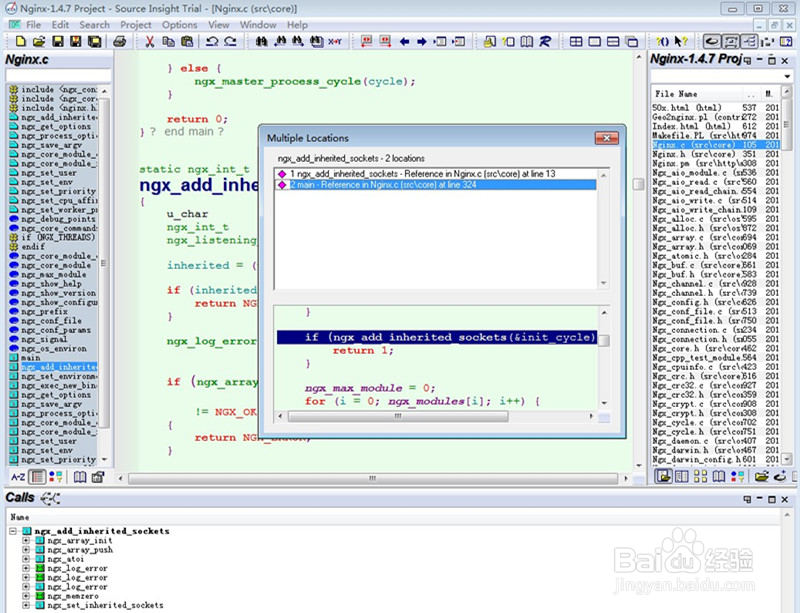Open the Search menu
800x613 pixels.
[94, 24]
